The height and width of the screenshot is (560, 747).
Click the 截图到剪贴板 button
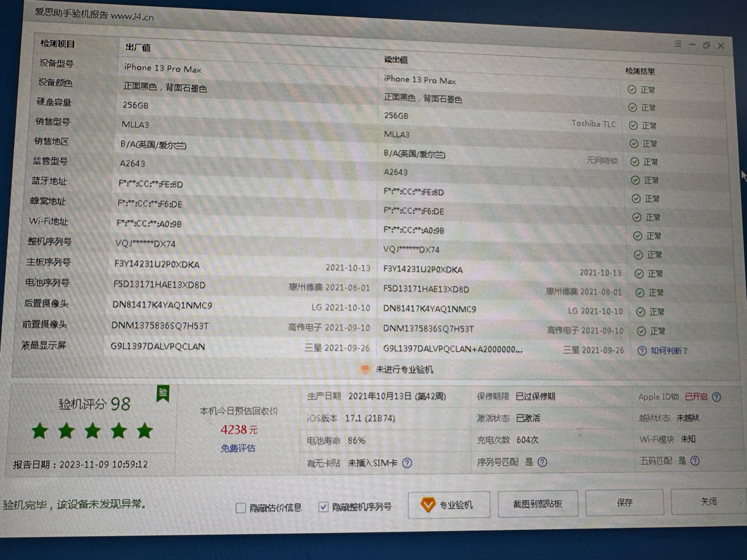tap(537, 503)
